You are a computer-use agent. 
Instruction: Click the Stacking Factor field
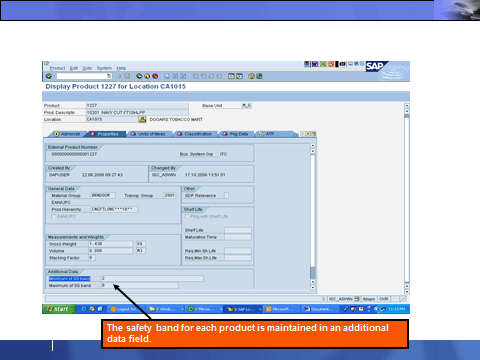[92, 258]
